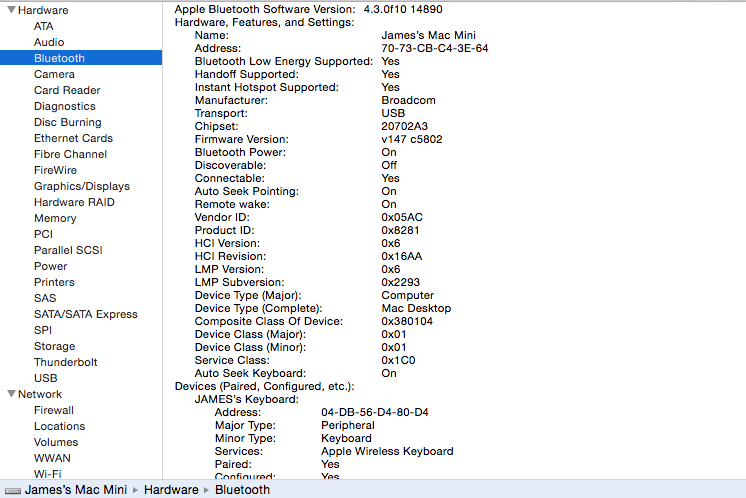
Task: Select Audio in the sidebar
Action: click(49, 42)
